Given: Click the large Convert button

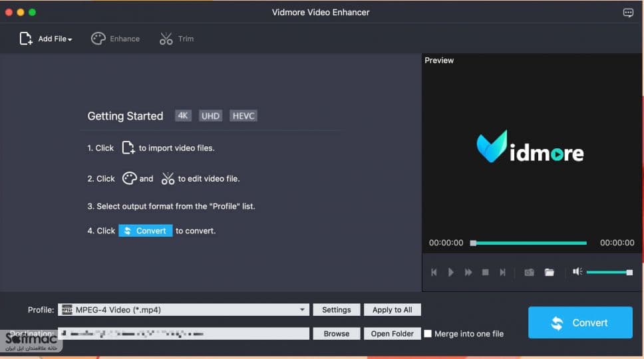Looking at the screenshot, I should 580,322.
